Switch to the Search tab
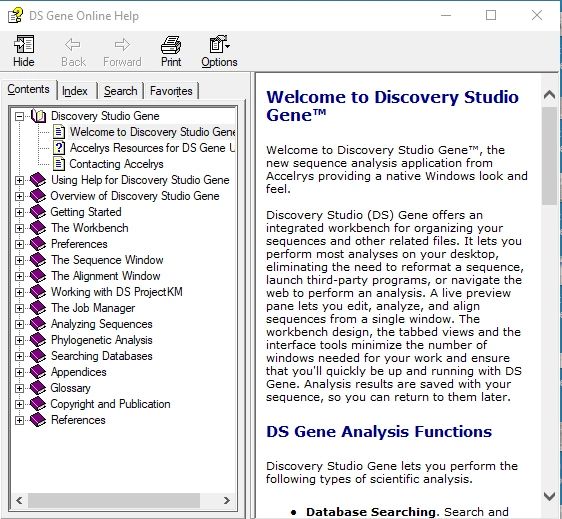Viewport: 562px width, 519px height. click(120, 91)
